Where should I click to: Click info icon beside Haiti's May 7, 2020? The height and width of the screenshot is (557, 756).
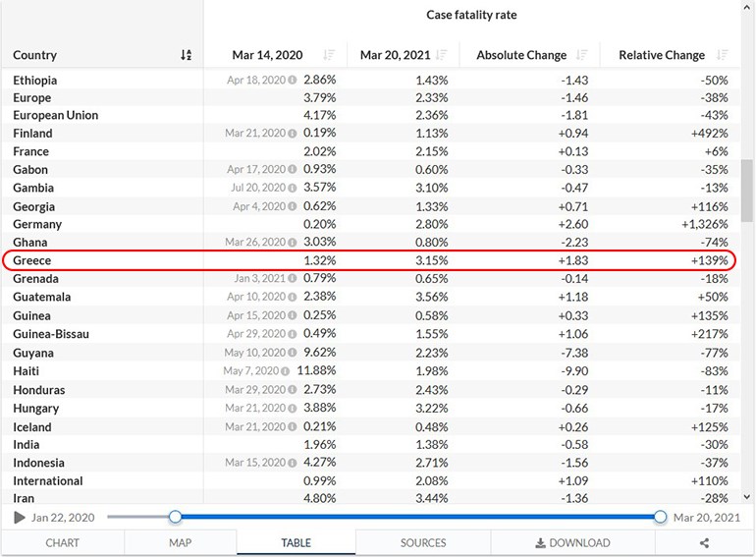click(286, 371)
